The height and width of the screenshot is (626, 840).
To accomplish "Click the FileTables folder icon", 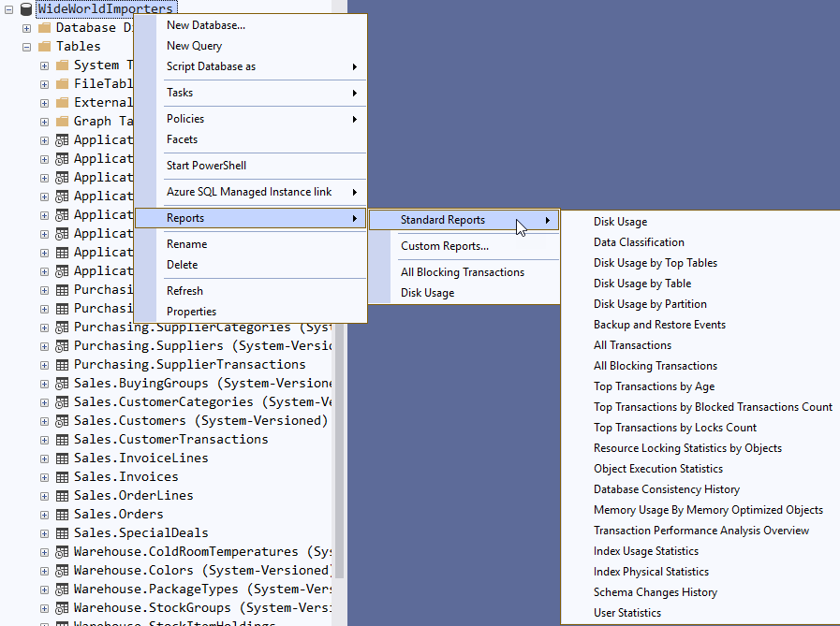I will (x=62, y=84).
